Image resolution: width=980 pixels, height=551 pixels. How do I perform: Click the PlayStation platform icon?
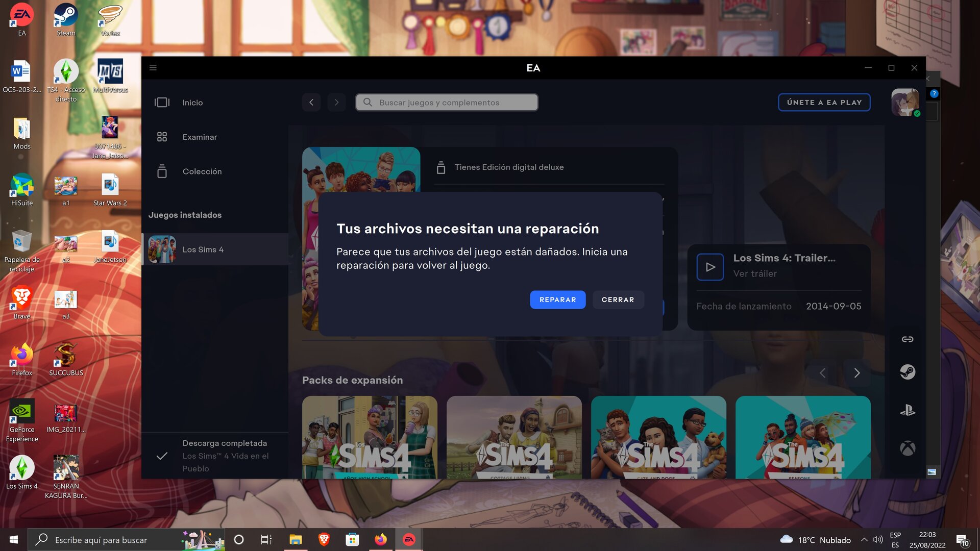907,410
